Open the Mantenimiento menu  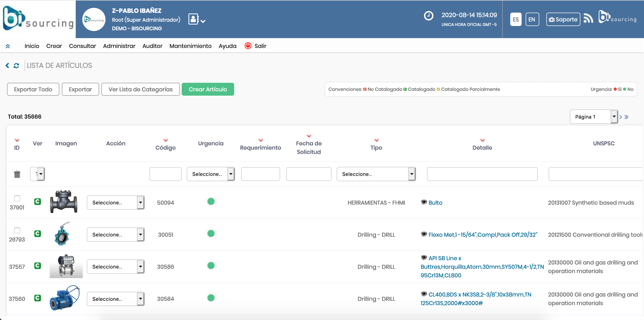[x=191, y=46]
